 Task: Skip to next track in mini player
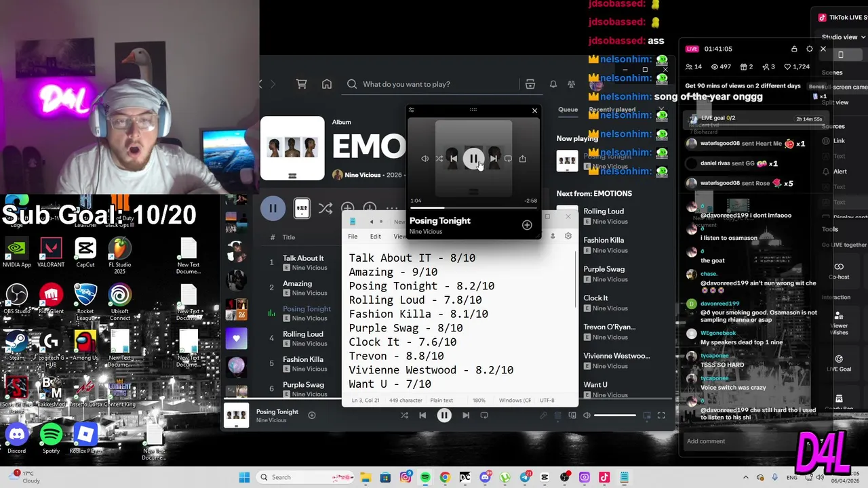pos(493,159)
